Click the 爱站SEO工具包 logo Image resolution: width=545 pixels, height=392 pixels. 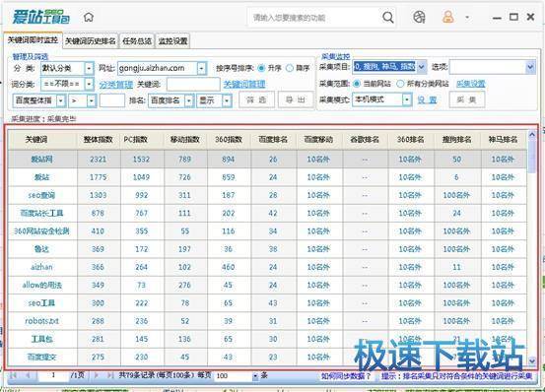(41, 17)
